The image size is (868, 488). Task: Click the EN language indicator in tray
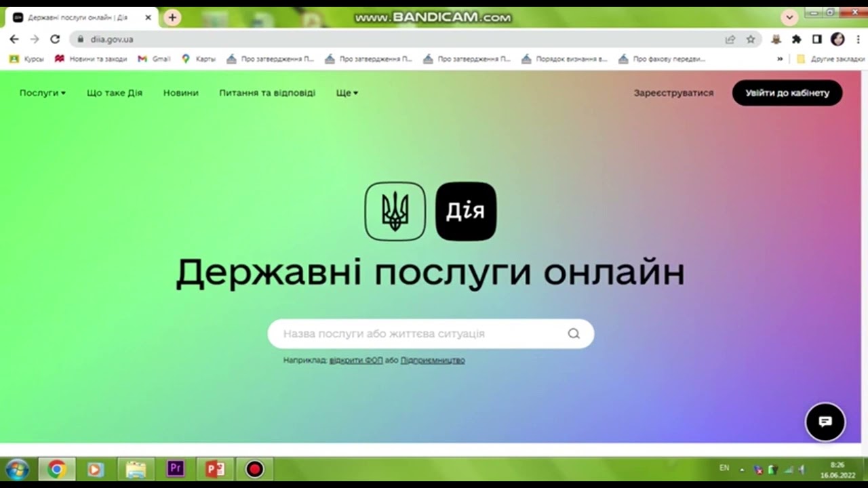pyautogui.click(x=724, y=468)
